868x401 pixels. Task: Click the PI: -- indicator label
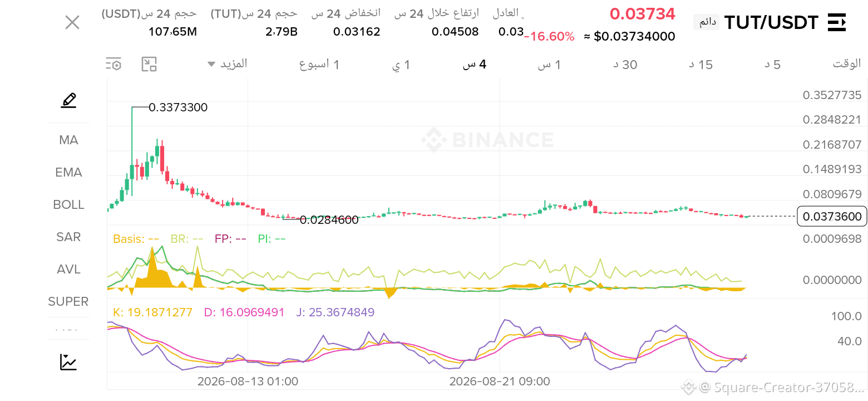point(272,239)
